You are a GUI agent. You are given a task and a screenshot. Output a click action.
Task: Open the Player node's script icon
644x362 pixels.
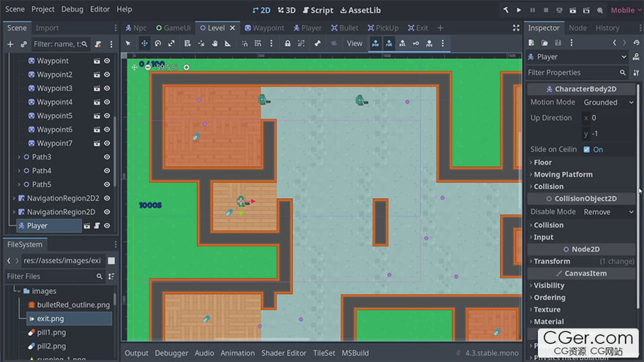(97, 226)
